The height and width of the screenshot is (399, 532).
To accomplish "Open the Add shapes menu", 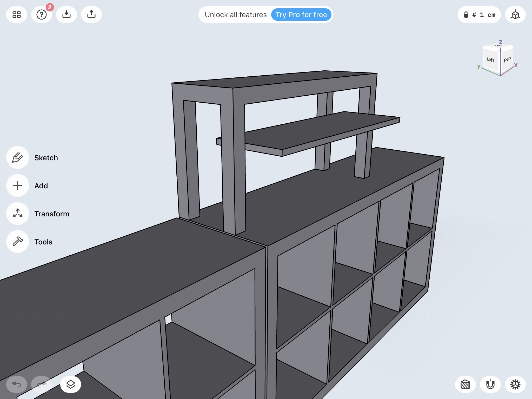I will (18, 185).
